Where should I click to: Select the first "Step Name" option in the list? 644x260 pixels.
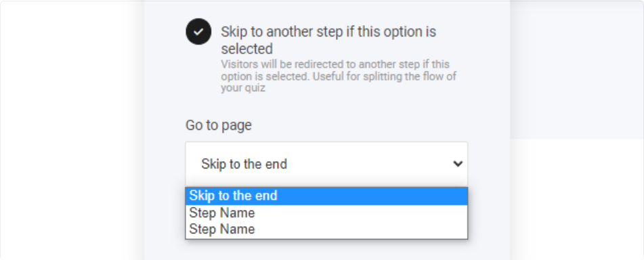pyautogui.click(x=326, y=213)
